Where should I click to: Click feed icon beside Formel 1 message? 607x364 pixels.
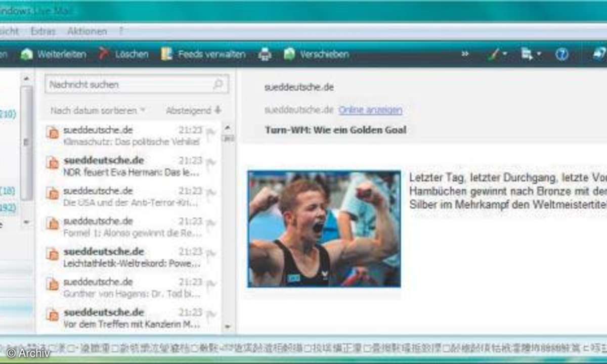click(x=52, y=223)
